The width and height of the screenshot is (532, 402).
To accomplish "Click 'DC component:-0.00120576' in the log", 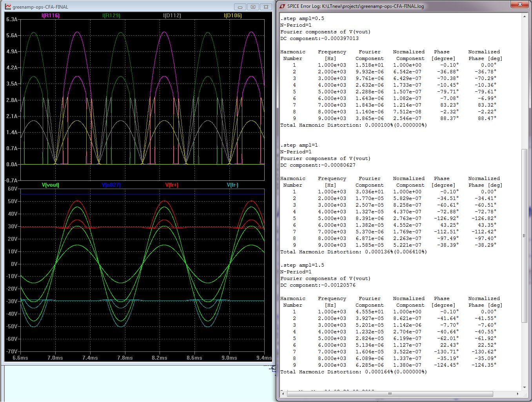I will 318,285.
